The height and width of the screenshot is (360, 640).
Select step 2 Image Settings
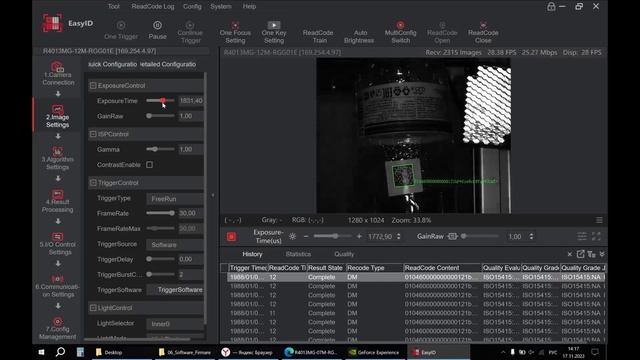[58, 116]
